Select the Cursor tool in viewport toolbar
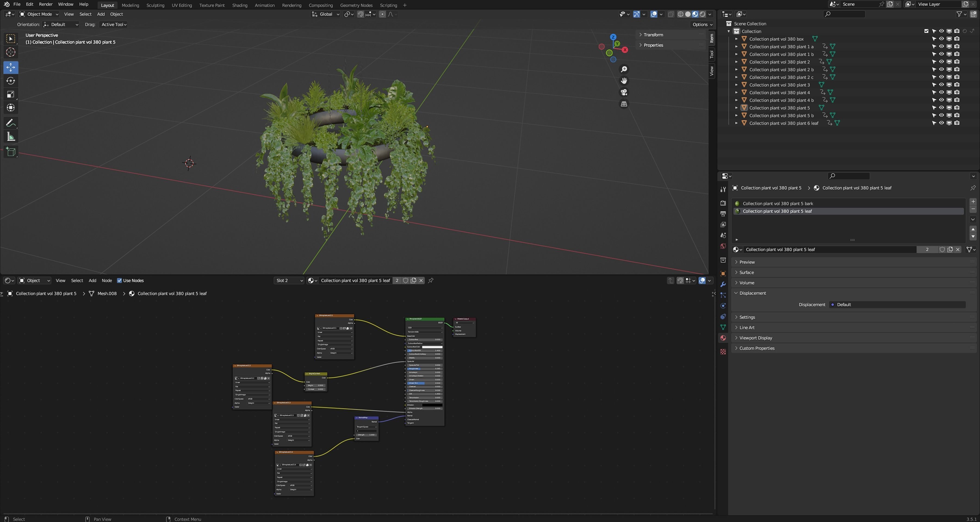 coord(11,52)
